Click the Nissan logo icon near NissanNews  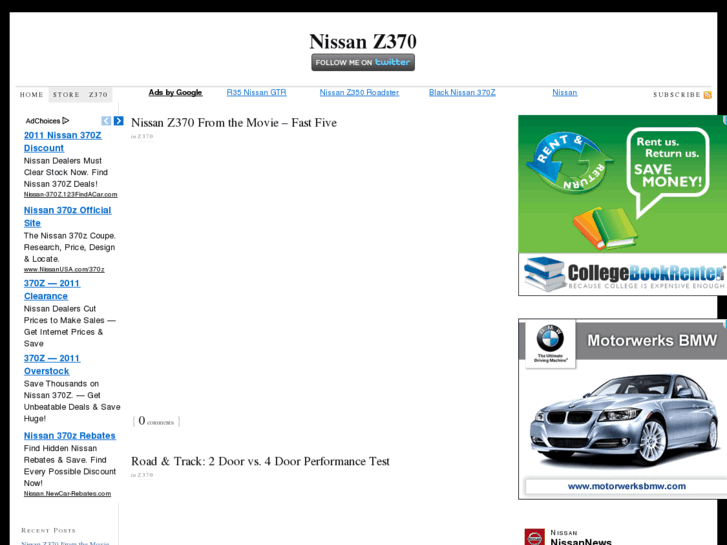(x=535, y=537)
